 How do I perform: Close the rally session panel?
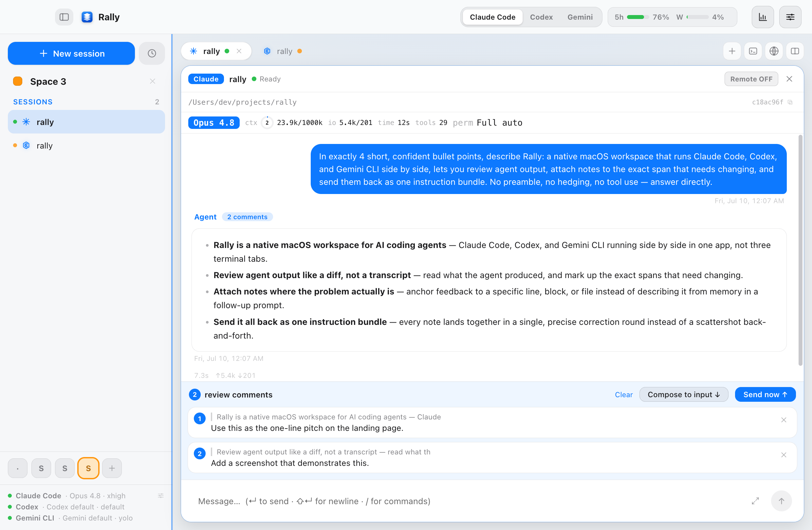[789, 79]
